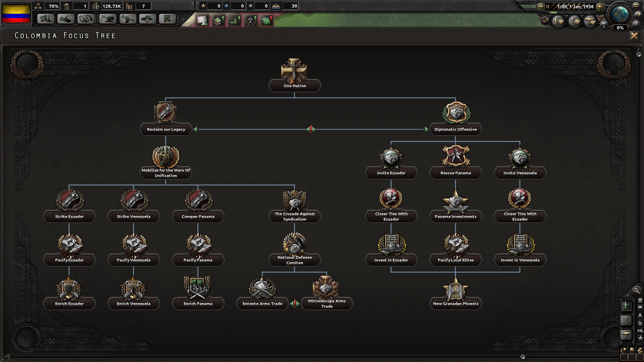Select the Reclaim our Legacy focus
Screen dimensions: 644x362
pyautogui.click(x=166, y=119)
